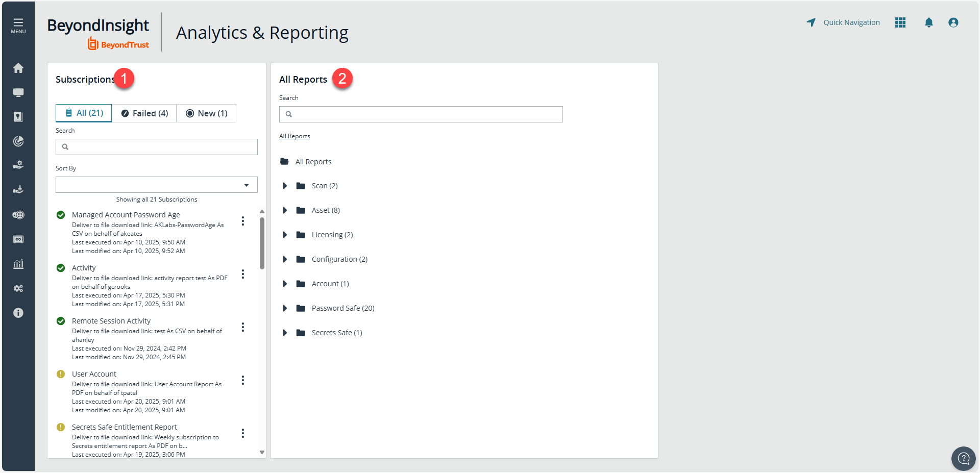Expand the Account (1) folder
Image resolution: width=980 pixels, height=473 pixels.
pos(285,284)
